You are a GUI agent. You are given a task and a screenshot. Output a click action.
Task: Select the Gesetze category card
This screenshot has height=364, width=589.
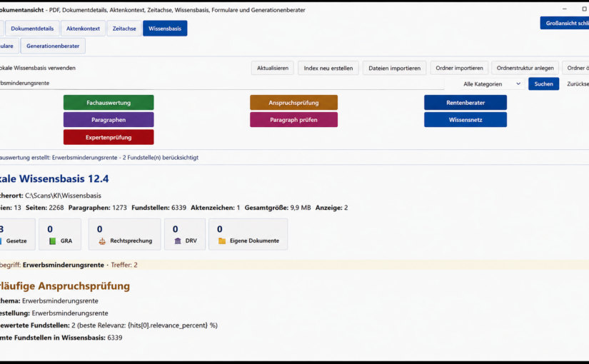coord(16,234)
